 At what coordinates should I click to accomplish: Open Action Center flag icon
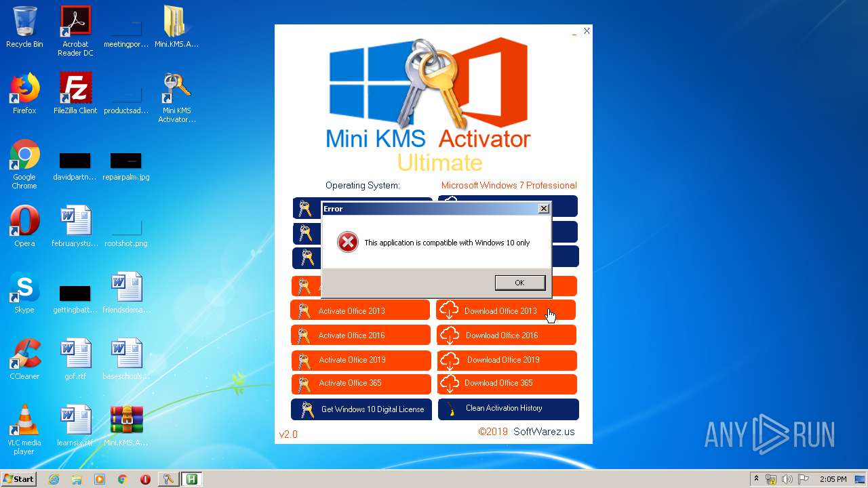coord(804,479)
